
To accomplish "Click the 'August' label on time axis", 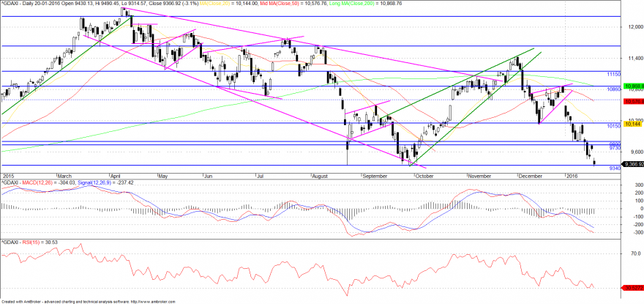I will [x=319, y=176].
